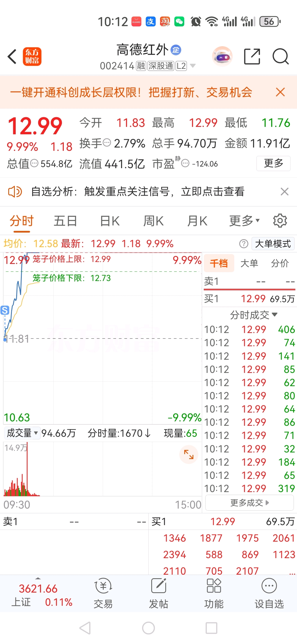Expand the stock code dropdown triangle
The image size is (297, 644).
click(193, 66)
